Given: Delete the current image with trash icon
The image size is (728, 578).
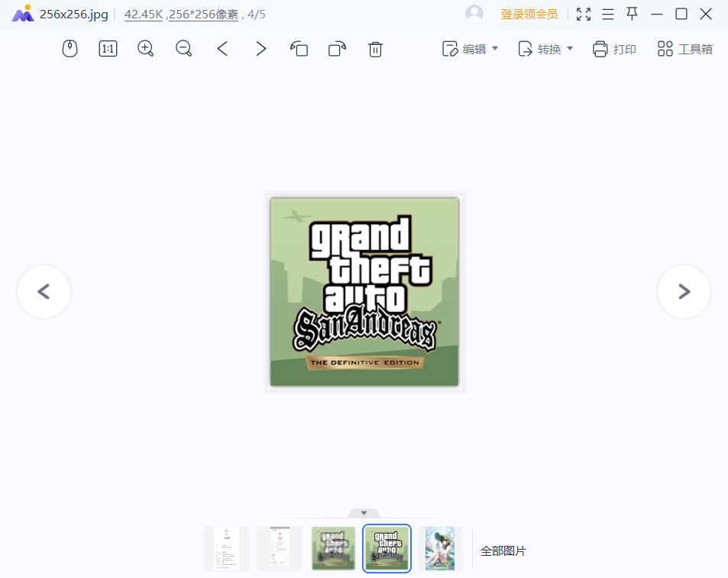Looking at the screenshot, I should (375, 49).
